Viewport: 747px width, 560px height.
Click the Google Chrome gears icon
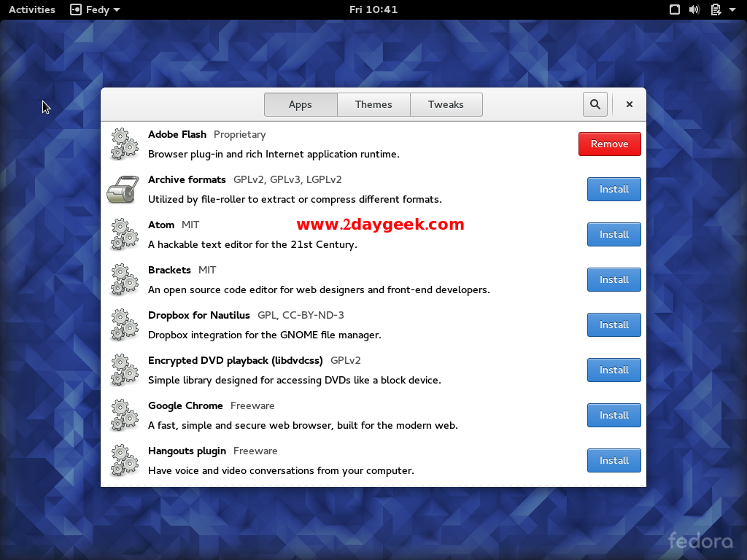[124, 415]
